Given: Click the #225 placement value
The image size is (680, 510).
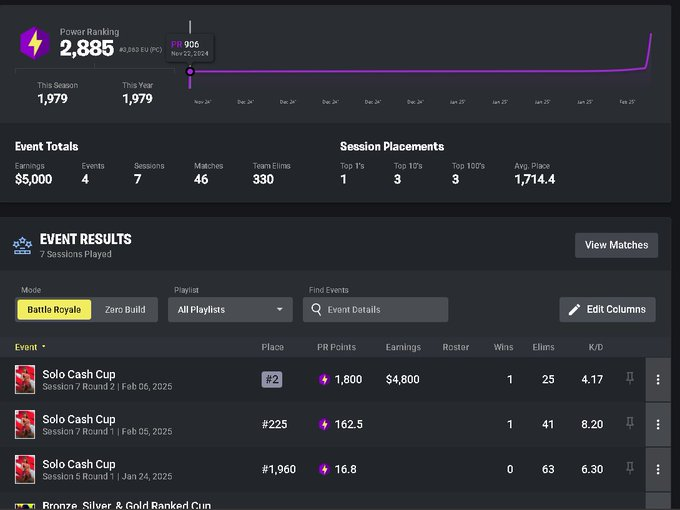Looking at the screenshot, I should 275,424.
